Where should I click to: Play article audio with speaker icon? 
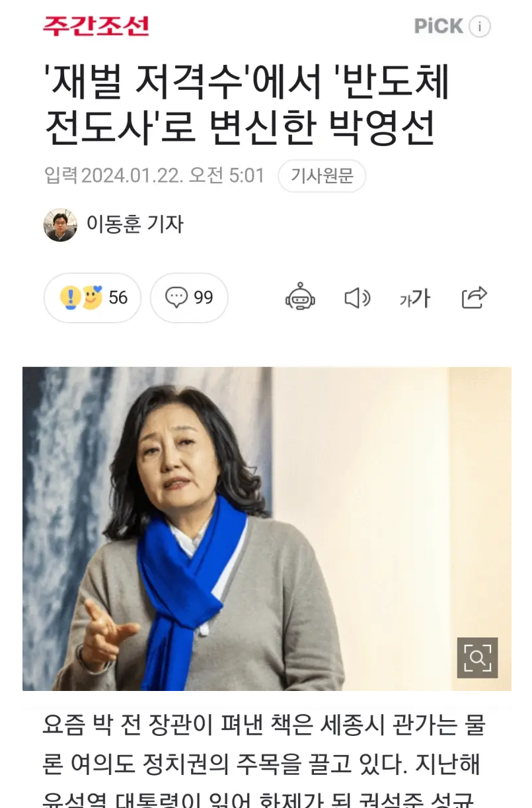coord(358,298)
